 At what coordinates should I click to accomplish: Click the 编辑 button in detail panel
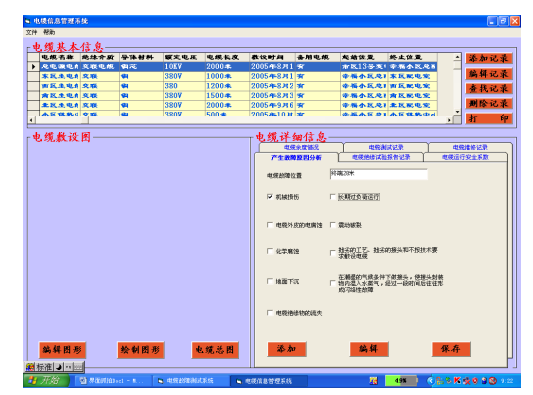click(x=369, y=349)
